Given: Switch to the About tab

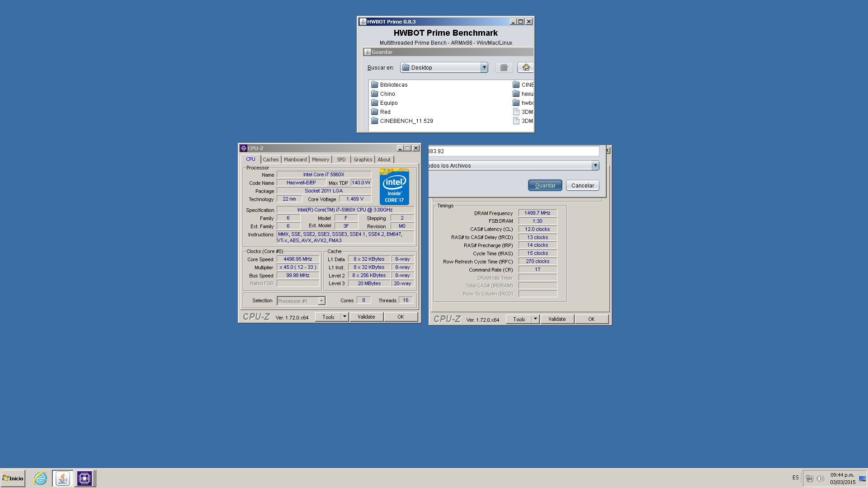Looking at the screenshot, I should pos(384,160).
